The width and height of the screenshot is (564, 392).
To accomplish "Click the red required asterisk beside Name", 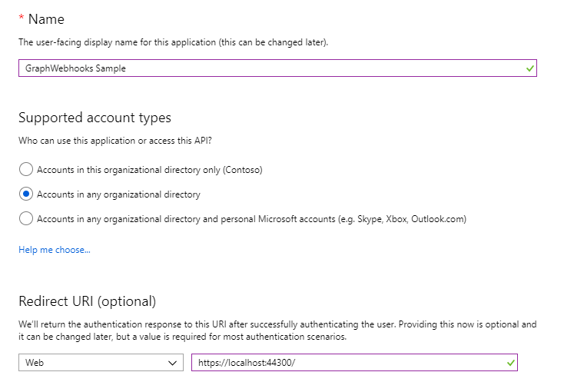I will click(x=22, y=18).
